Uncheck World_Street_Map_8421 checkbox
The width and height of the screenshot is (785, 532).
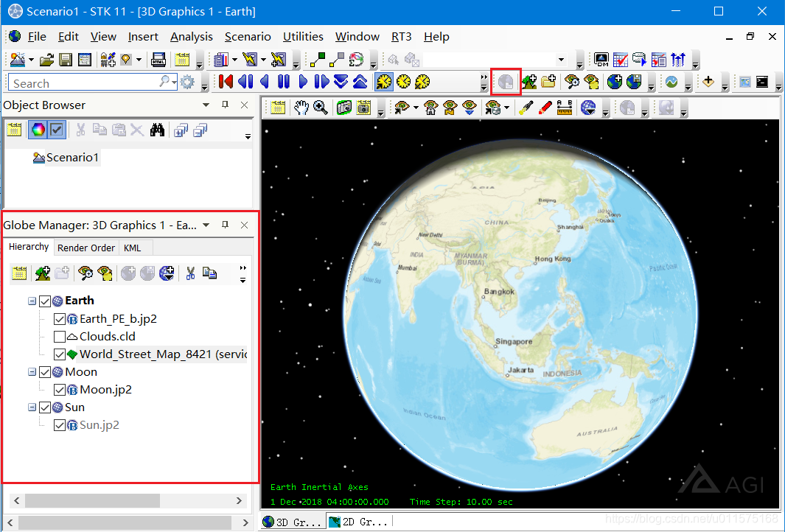click(59, 354)
